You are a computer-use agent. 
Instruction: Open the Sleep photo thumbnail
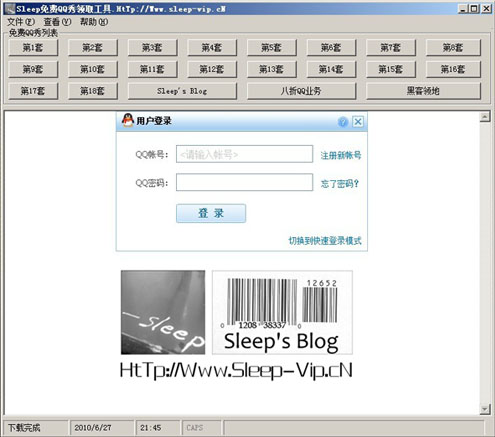pyautogui.click(x=163, y=312)
